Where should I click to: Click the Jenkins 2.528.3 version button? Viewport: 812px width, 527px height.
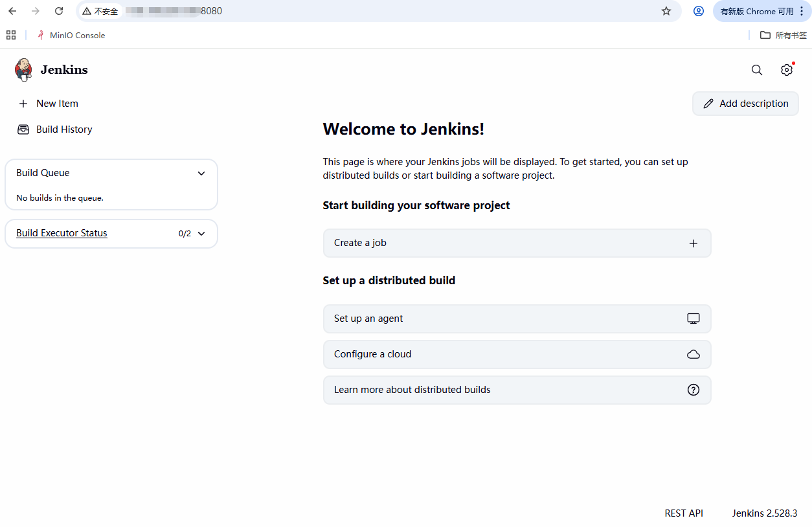point(765,513)
